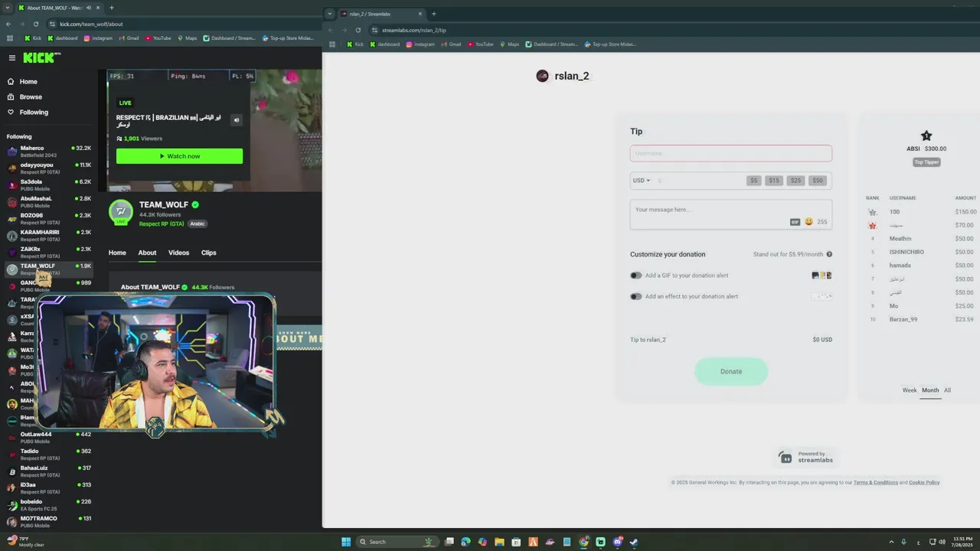Open YouTube bookmark in Streamlabs window

(x=480, y=44)
